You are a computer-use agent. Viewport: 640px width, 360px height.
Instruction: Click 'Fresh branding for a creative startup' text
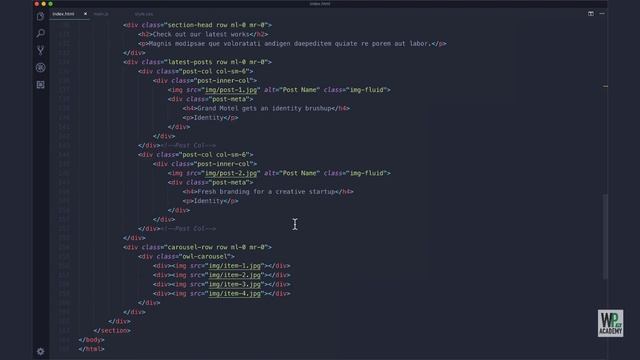coord(266,191)
